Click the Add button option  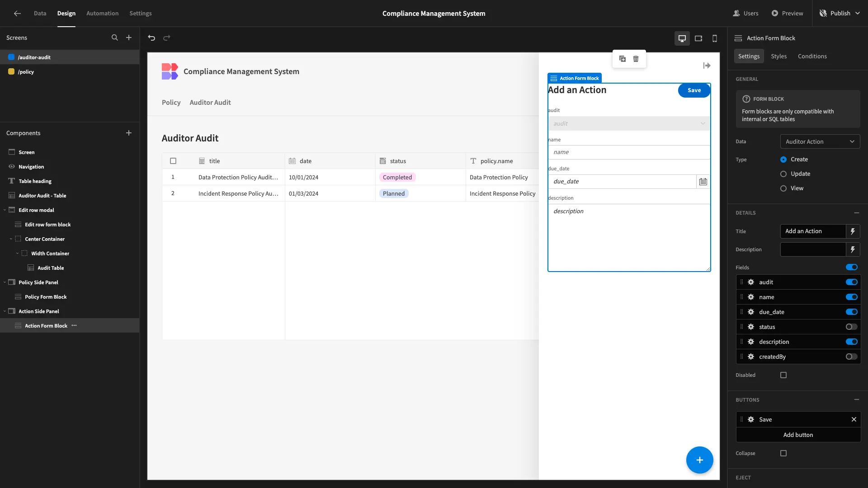pos(798,435)
